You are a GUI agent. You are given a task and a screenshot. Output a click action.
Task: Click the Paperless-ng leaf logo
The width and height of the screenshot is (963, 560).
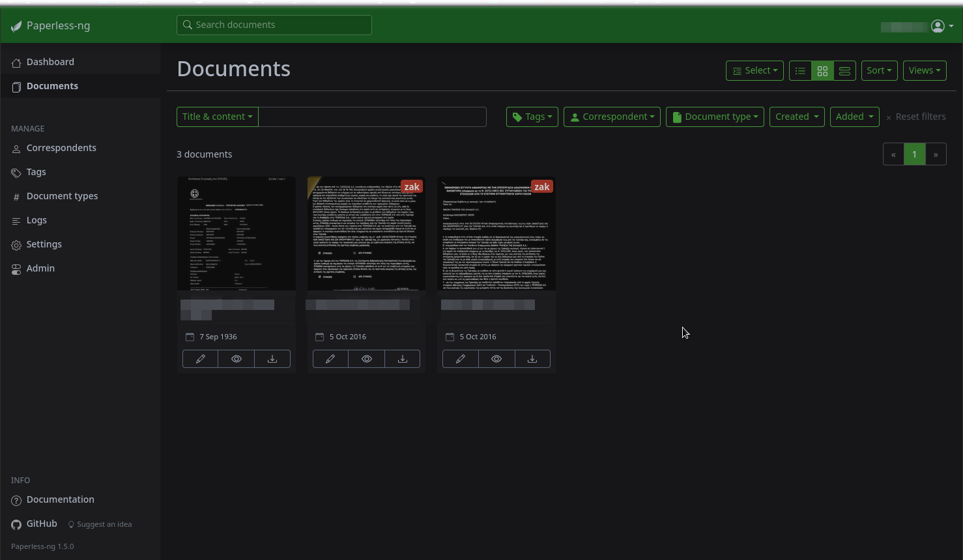click(16, 26)
